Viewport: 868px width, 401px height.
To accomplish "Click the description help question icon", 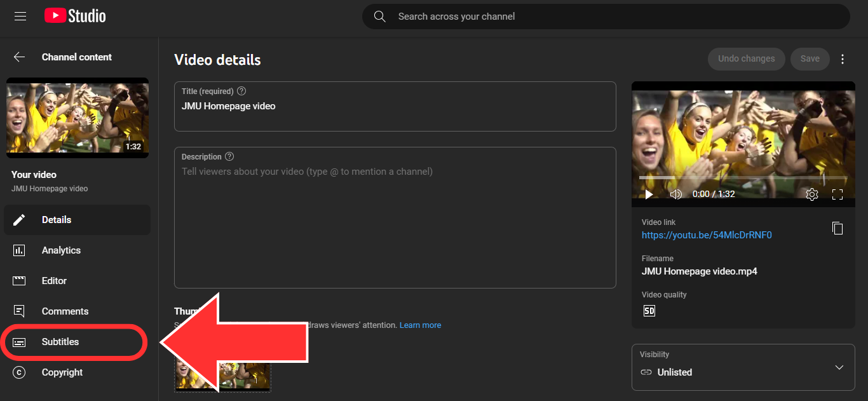I will 229,157.
